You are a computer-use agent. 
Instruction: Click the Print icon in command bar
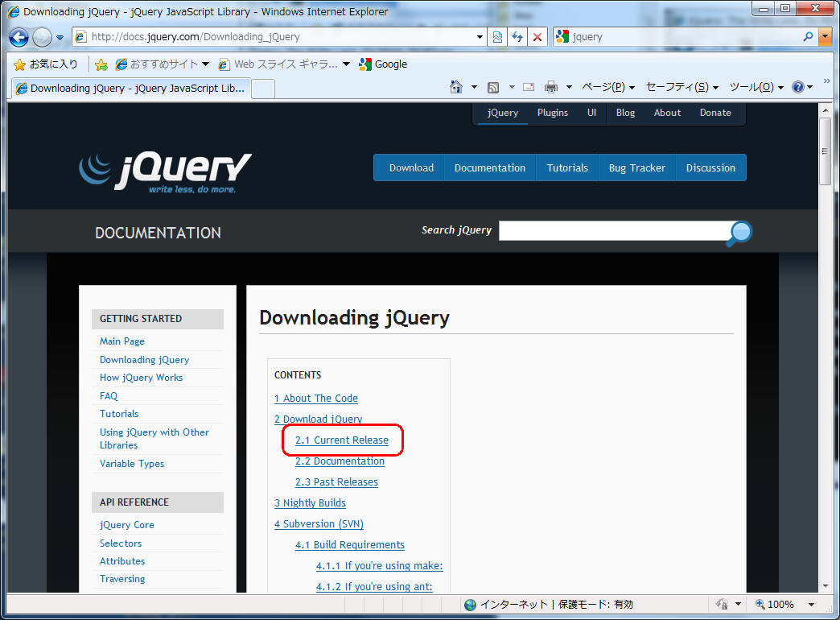pos(551,87)
